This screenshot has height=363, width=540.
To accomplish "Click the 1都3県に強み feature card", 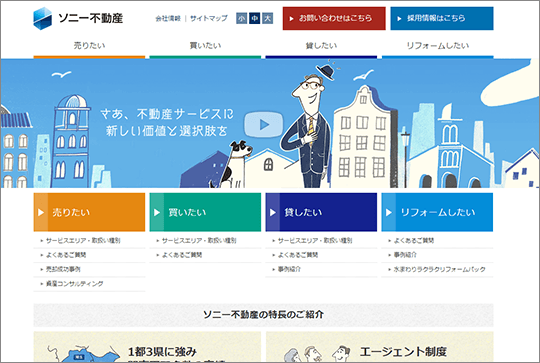I will [147, 347].
